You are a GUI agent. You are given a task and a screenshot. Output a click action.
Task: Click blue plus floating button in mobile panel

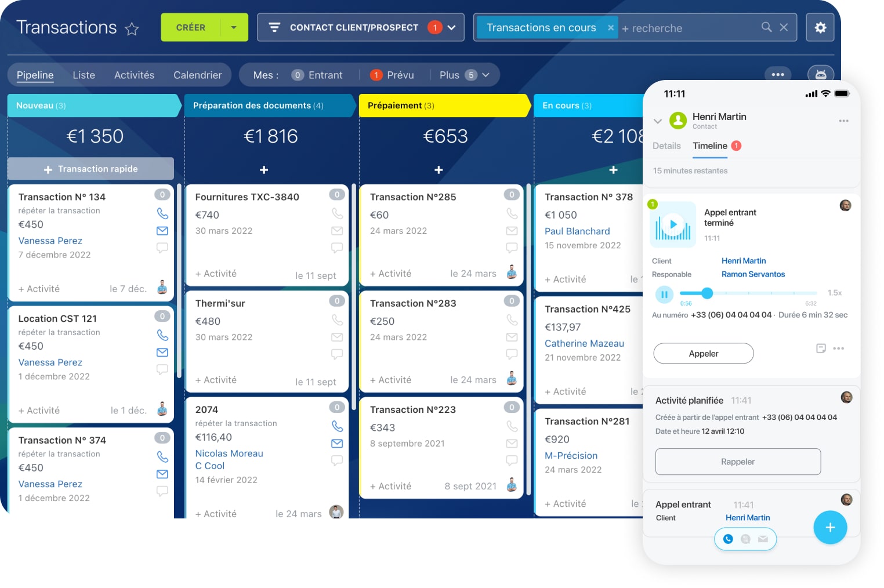(x=829, y=527)
